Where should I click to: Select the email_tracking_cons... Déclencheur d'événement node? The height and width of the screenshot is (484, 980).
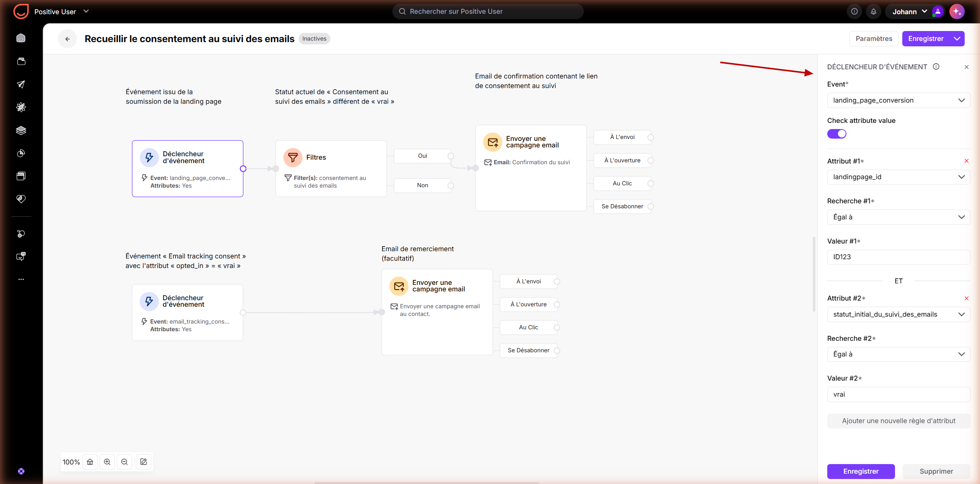pos(188,312)
